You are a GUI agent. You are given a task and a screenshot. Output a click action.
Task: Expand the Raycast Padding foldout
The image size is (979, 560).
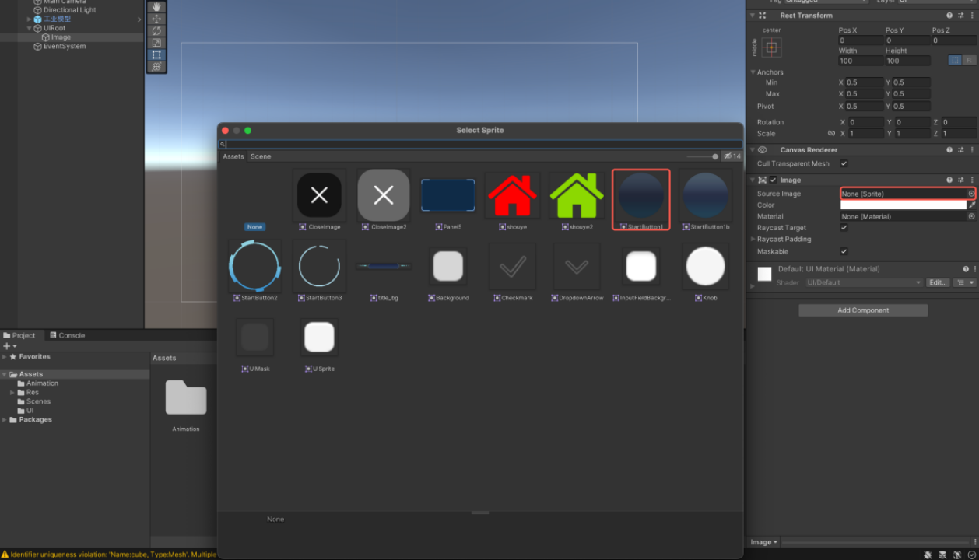[x=753, y=240]
